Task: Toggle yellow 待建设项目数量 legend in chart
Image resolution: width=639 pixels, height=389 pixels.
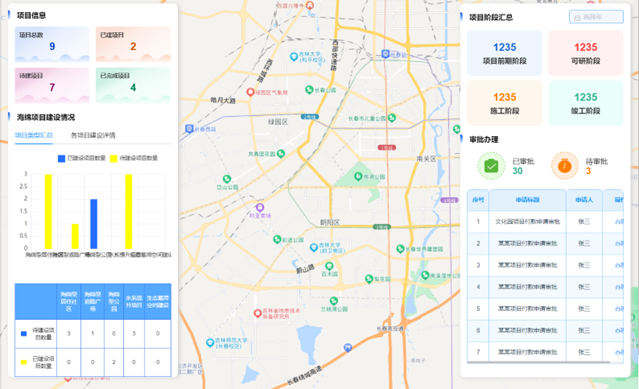Action: point(134,158)
